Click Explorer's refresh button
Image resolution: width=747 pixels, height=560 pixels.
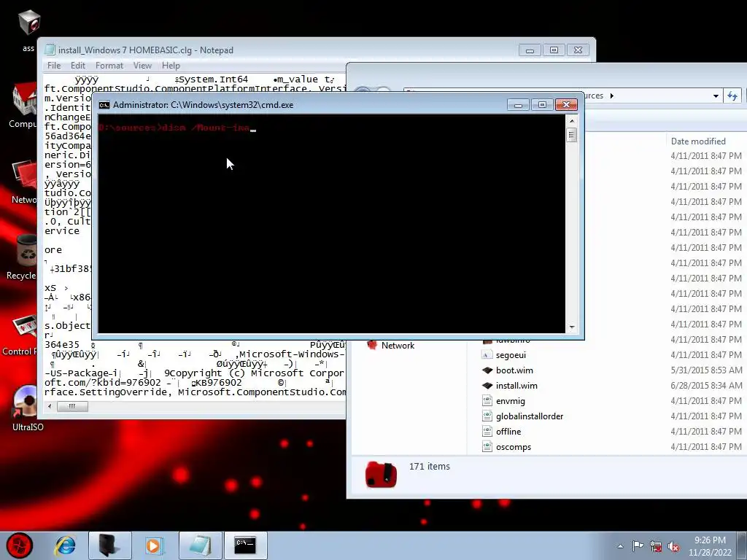732,96
